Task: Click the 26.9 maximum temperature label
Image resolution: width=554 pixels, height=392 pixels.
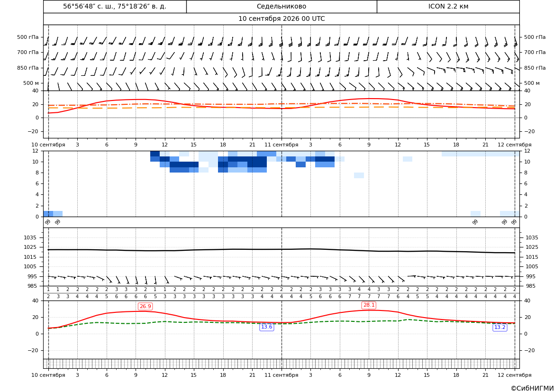Action: (x=145, y=307)
